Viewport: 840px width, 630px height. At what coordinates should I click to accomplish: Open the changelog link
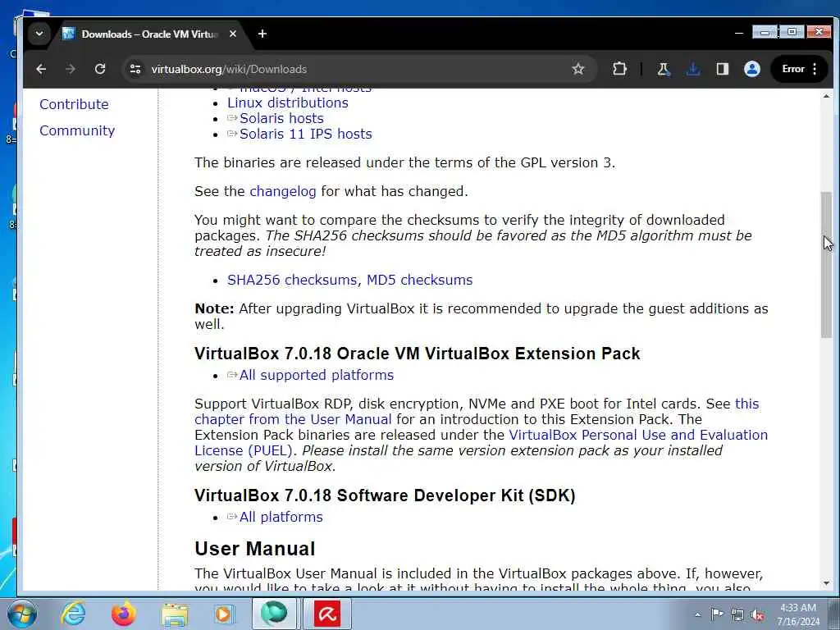coord(283,192)
